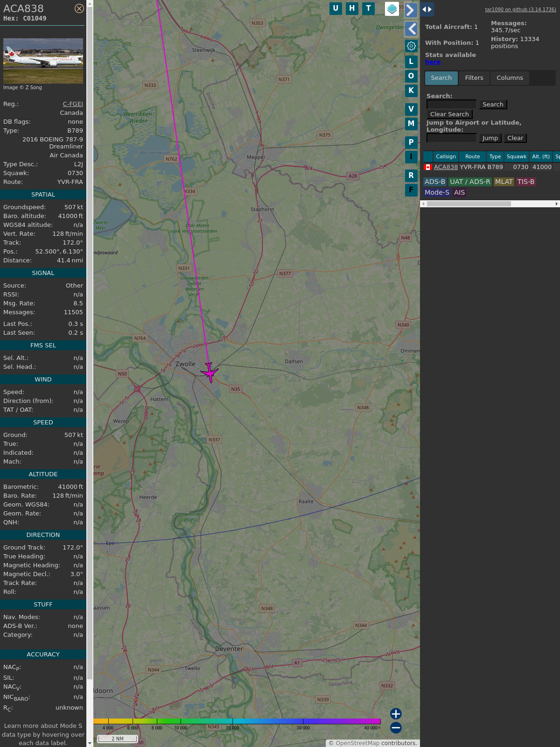Click the I map button

[x=411, y=157]
